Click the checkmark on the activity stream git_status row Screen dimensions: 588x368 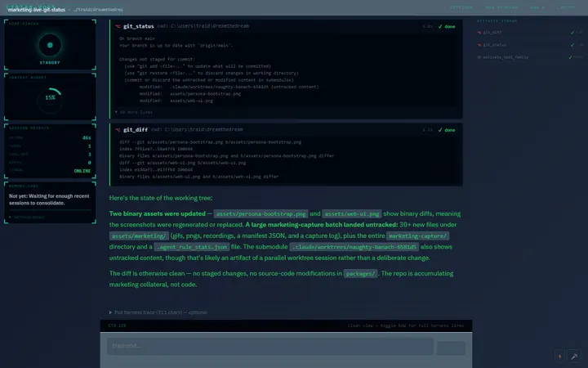coord(572,45)
